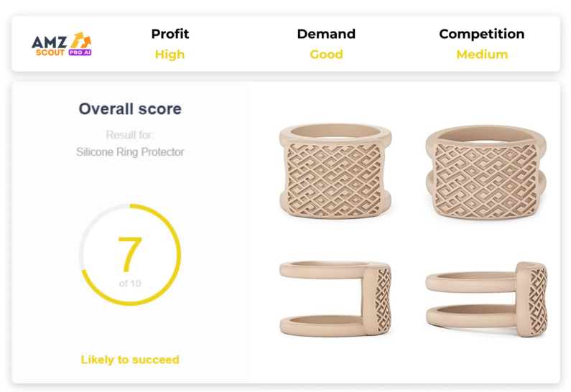Click the Silicone Ring Protector product name
The image size is (571, 392).
130,151
